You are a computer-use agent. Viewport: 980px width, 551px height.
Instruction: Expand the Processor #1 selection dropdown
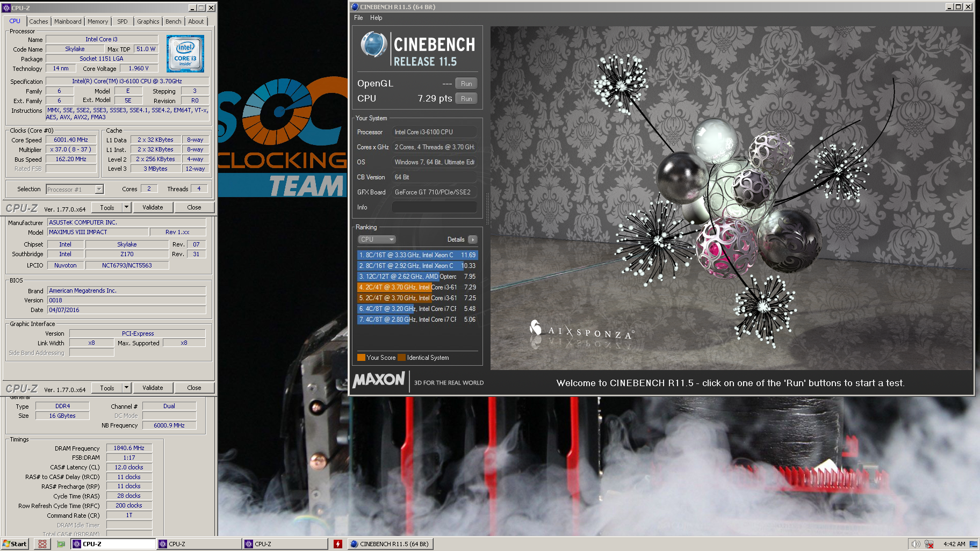[99, 189]
